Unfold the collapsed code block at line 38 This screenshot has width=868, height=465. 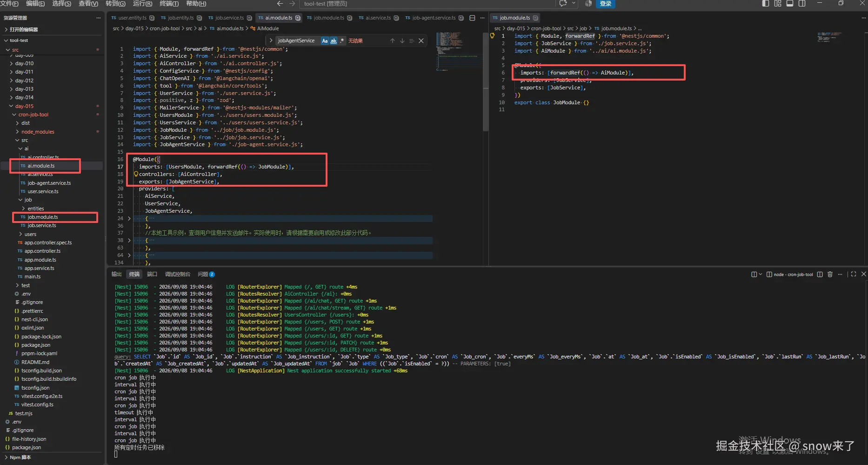click(x=129, y=240)
